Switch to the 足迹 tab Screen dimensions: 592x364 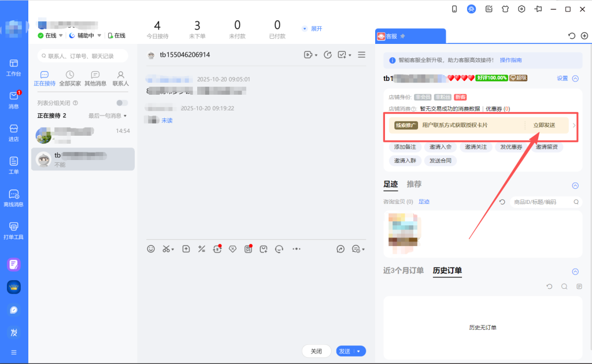(391, 184)
